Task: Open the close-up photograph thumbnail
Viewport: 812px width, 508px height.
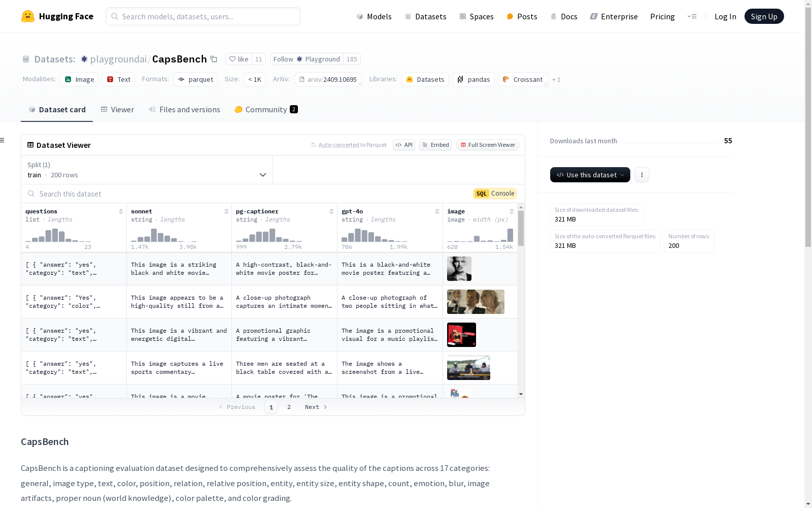Action: 476,302
